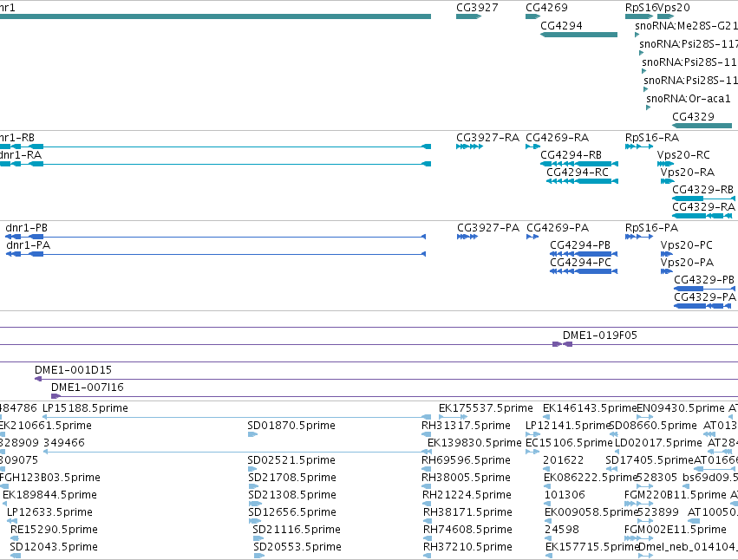Screen dimensions: 738x560
Task: Select the DME1-007I16 label
Action: (87, 387)
